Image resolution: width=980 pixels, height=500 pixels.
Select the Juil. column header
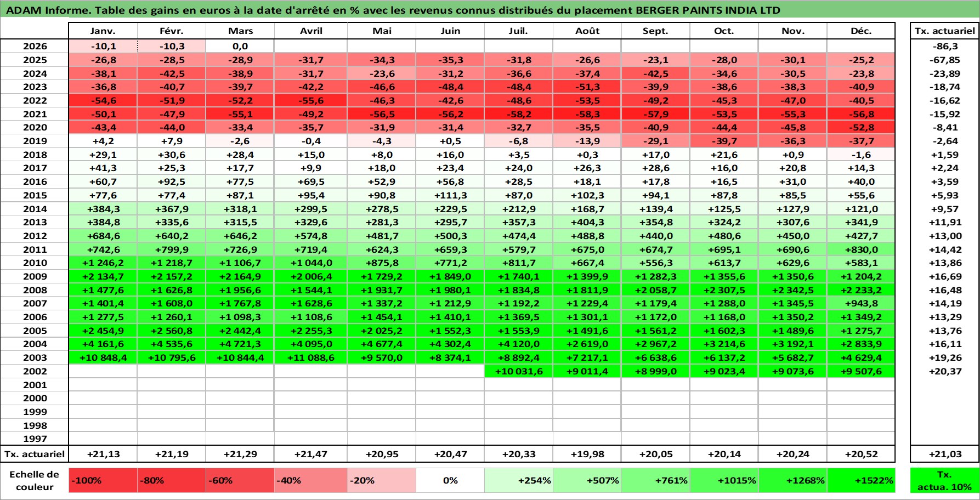tap(518, 31)
